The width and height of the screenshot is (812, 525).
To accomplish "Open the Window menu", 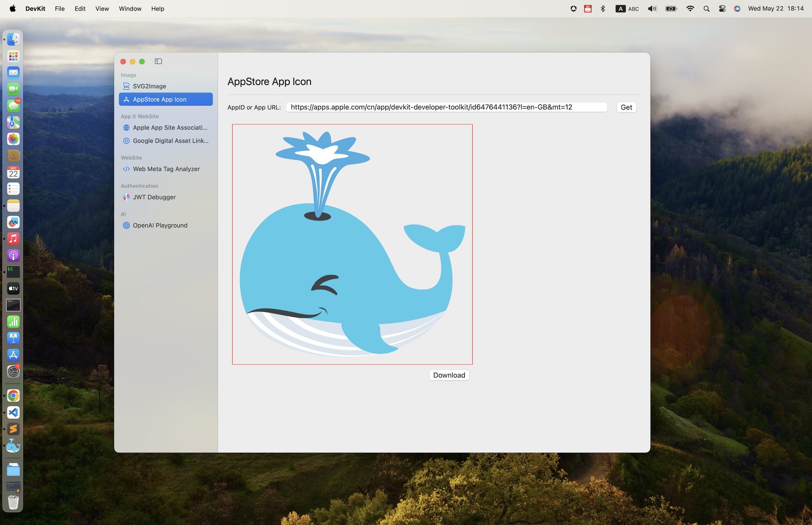I will pyautogui.click(x=130, y=9).
